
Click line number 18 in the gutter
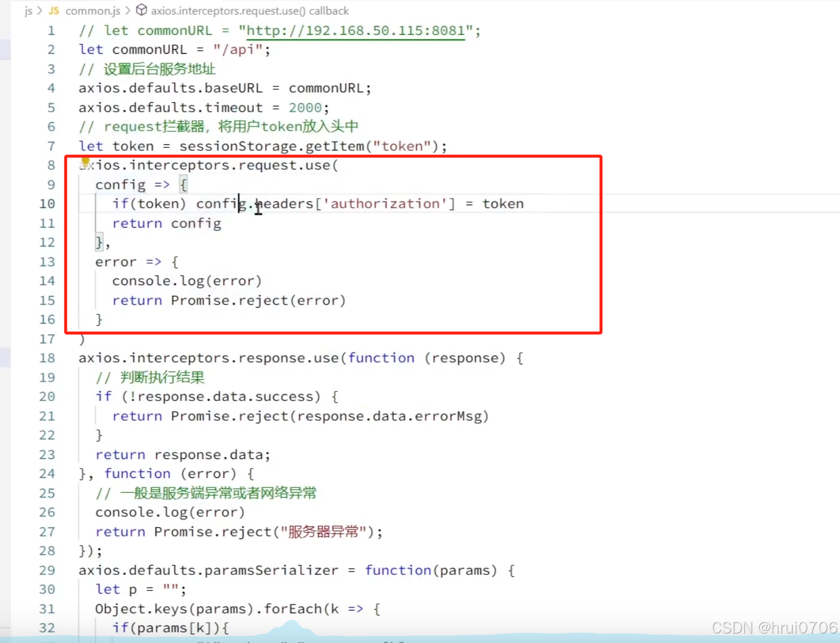(x=47, y=358)
